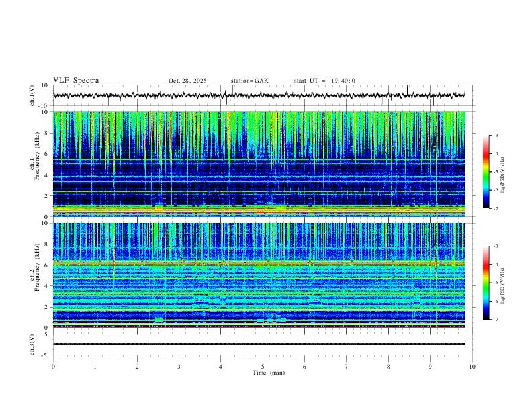Click the ch.1 voltage waveform trace

click(259, 95)
